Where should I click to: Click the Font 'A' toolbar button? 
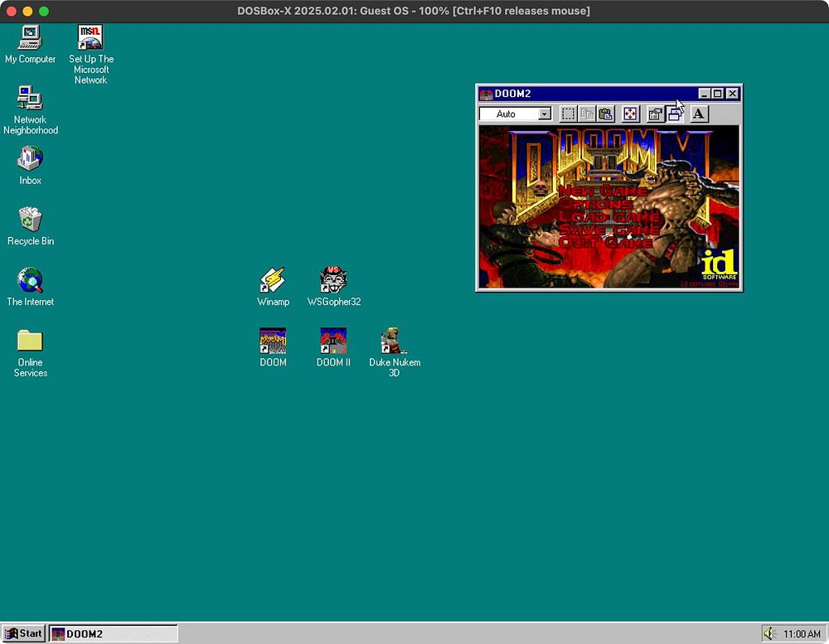click(698, 114)
